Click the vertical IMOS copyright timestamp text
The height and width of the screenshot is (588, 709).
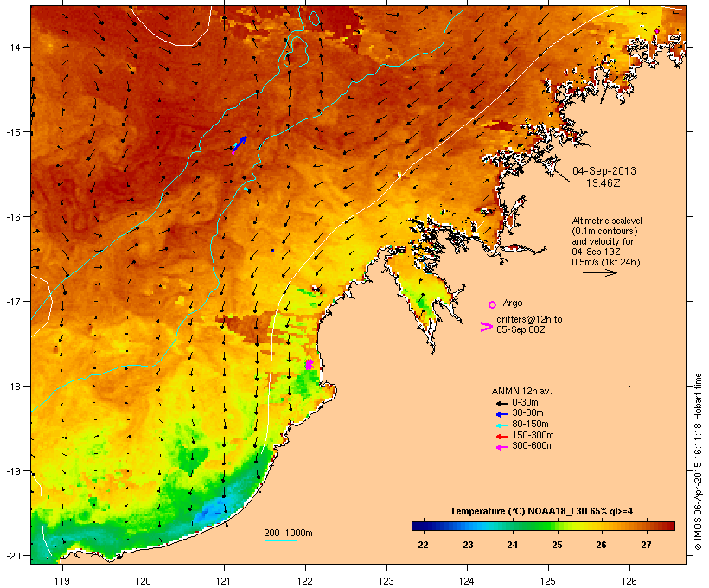(x=698, y=462)
